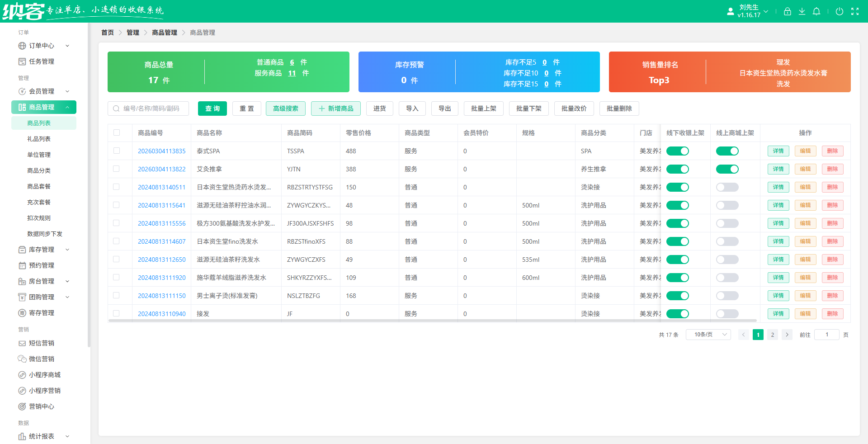This screenshot has width=868, height=444.
Task: Click 首页 in the breadcrumb trail
Action: [108, 32]
